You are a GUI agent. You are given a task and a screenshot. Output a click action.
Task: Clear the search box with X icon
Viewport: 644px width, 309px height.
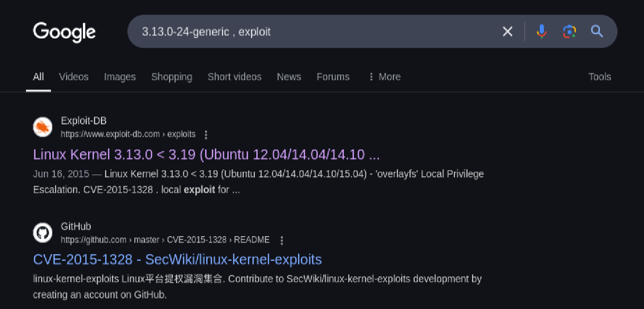(508, 32)
